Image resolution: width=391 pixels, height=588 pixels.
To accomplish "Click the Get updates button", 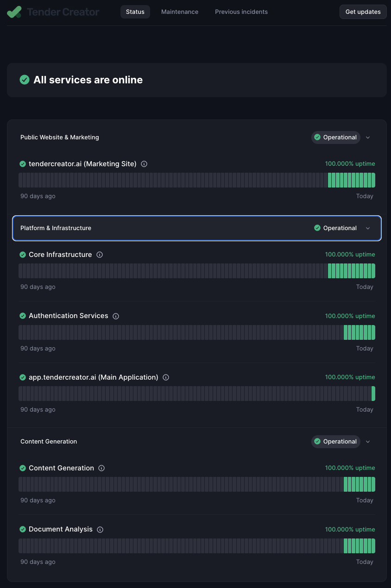I will [363, 12].
